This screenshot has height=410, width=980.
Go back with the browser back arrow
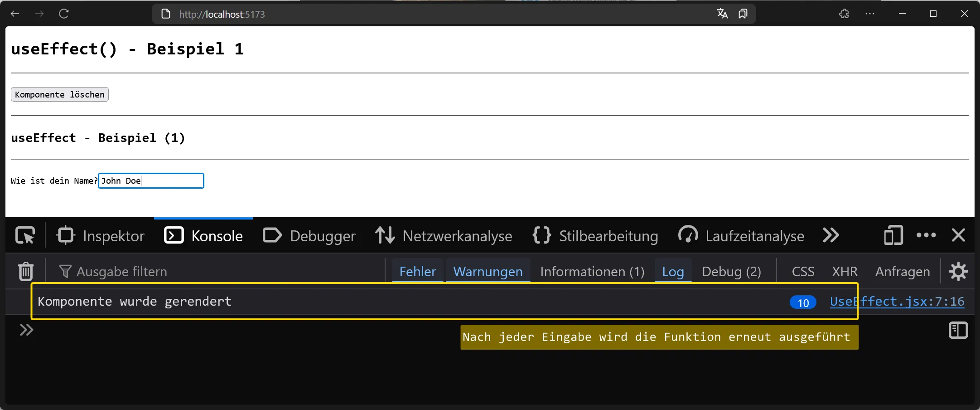pyautogui.click(x=15, y=14)
